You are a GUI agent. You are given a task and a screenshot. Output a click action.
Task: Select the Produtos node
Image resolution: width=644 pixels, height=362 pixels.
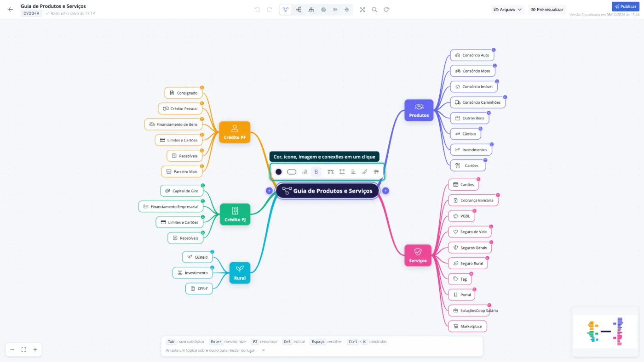(x=419, y=110)
